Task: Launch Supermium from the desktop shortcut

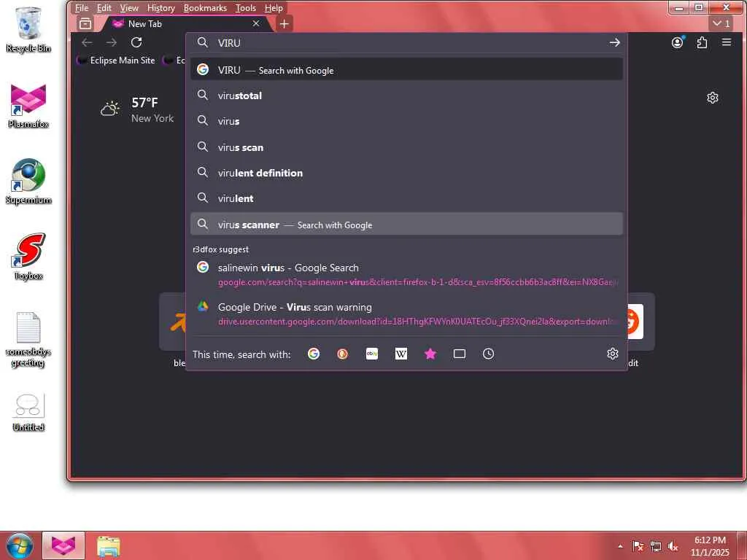Action: pos(28,182)
